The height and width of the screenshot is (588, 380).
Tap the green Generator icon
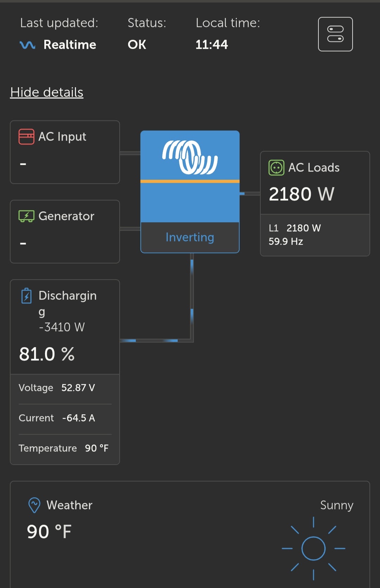click(26, 216)
